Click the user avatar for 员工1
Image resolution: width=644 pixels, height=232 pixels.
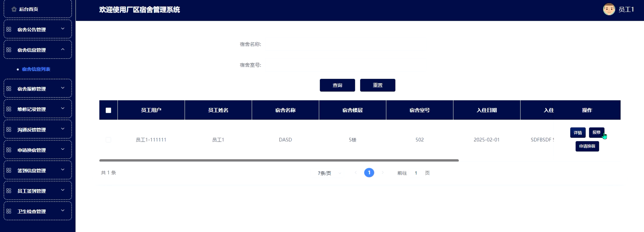tap(609, 9)
